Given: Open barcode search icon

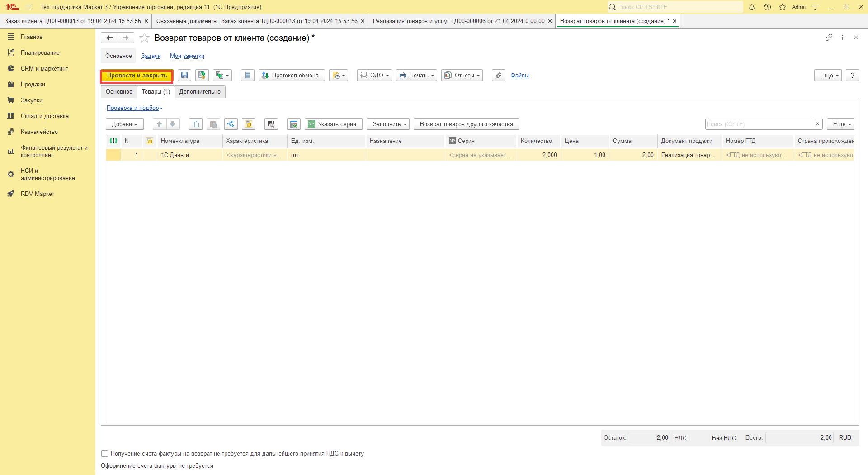Looking at the screenshot, I should tap(271, 124).
